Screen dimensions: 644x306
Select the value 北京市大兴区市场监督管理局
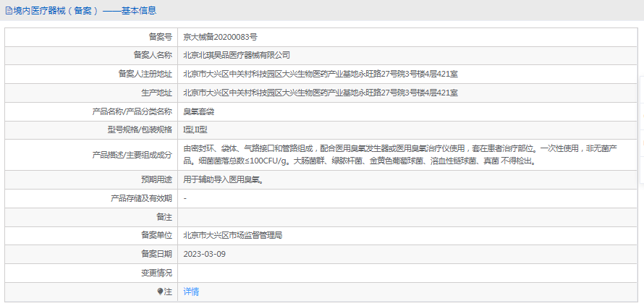232,235
